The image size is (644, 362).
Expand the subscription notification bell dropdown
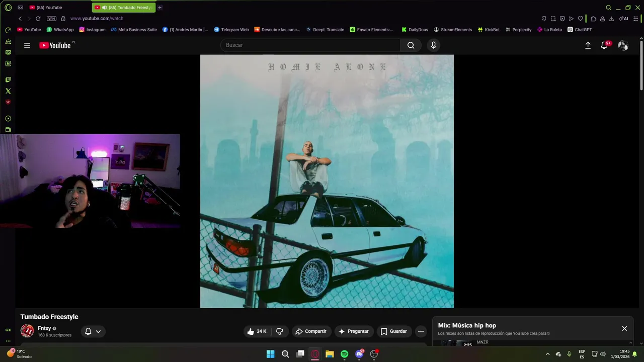(x=93, y=331)
